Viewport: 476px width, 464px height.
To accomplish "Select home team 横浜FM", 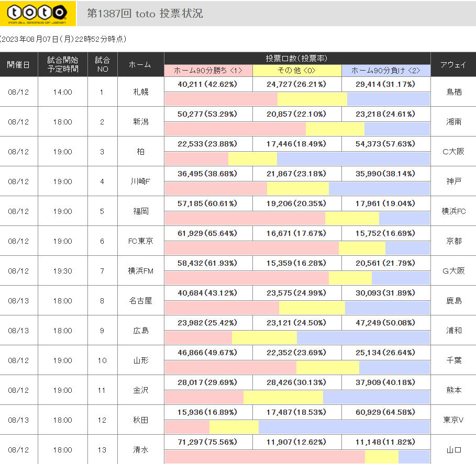I will pyautogui.click(x=140, y=271).
